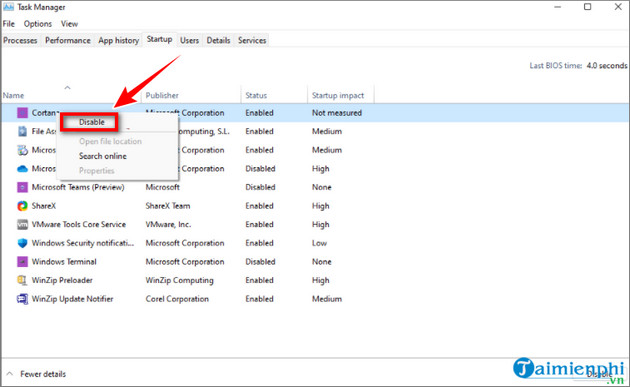Click the Fewer details link
The image size is (630, 387).
[x=43, y=374]
